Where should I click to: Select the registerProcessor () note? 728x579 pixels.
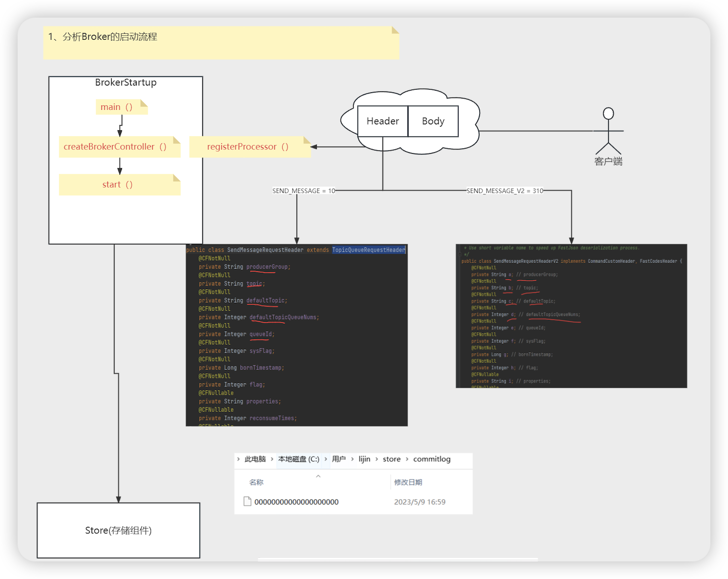[250, 147]
